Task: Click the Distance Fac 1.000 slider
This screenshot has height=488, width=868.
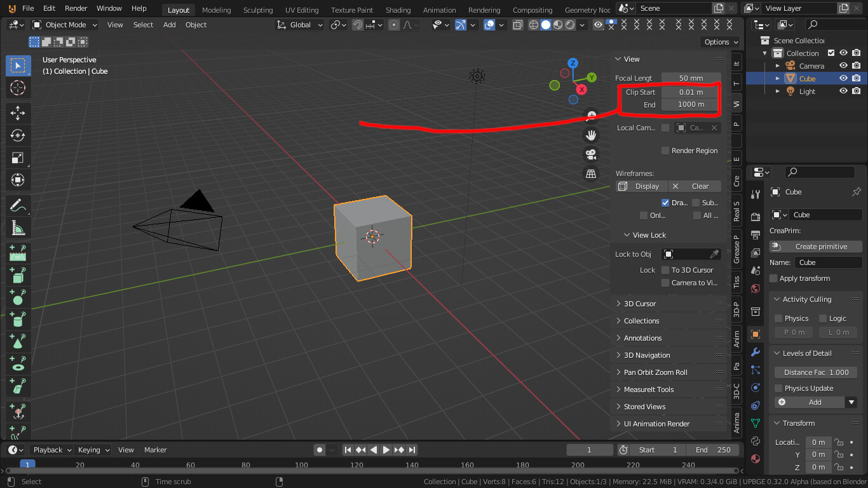Action: (816, 372)
